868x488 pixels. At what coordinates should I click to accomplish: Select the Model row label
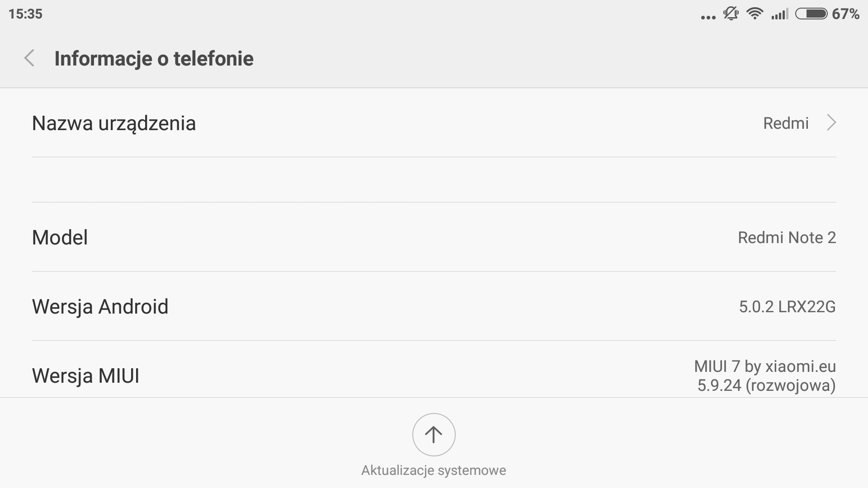click(x=60, y=237)
